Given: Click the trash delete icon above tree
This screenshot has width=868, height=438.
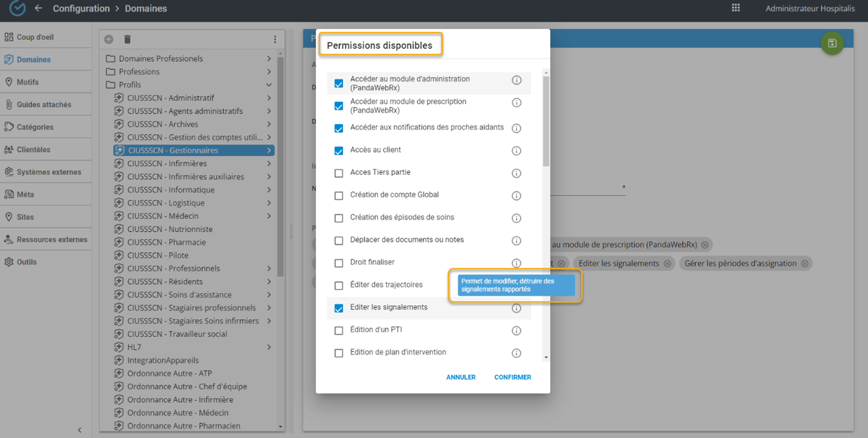Looking at the screenshot, I should point(127,39).
